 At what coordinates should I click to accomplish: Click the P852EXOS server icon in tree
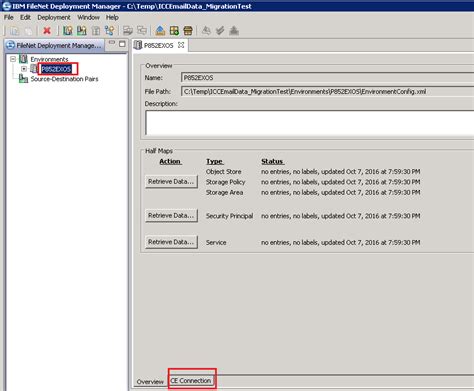(34, 69)
